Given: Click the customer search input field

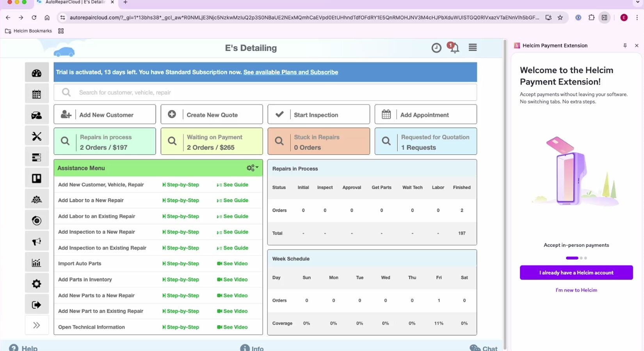Looking at the screenshot, I should (265, 92).
